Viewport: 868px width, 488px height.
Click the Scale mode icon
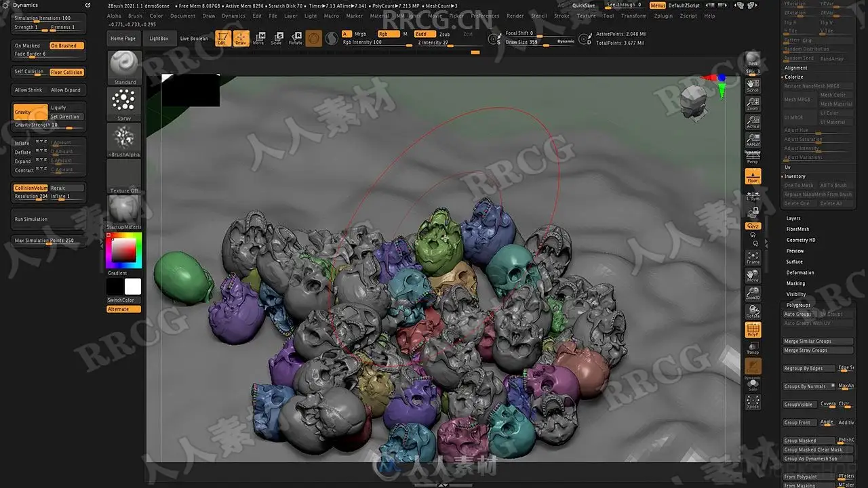tap(277, 39)
